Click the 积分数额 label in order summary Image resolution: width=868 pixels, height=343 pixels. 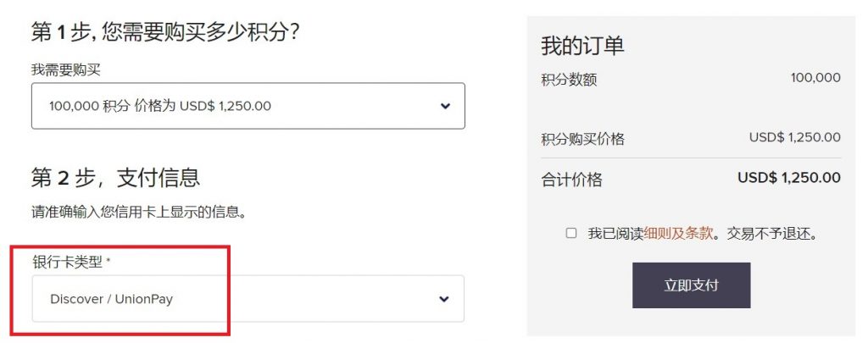click(569, 80)
